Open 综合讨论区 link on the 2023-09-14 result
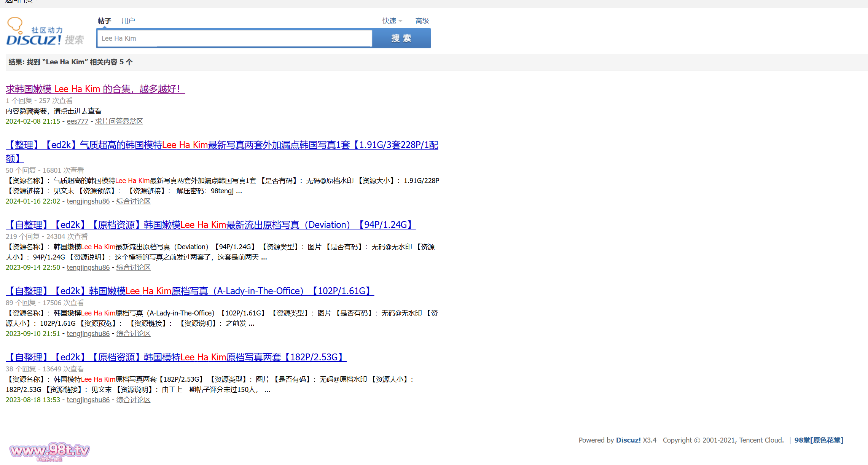This screenshot has height=465, width=868. point(134,267)
